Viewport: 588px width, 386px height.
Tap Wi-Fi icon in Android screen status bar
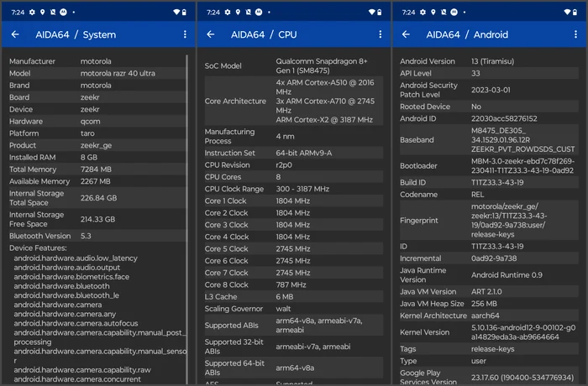[x=567, y=13]
